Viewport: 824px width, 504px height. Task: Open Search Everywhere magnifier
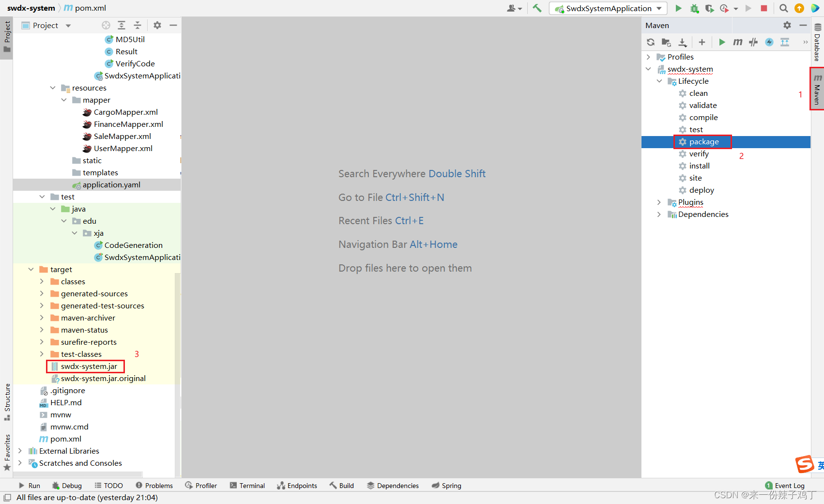pyautogui.click(x=784, y=8)
